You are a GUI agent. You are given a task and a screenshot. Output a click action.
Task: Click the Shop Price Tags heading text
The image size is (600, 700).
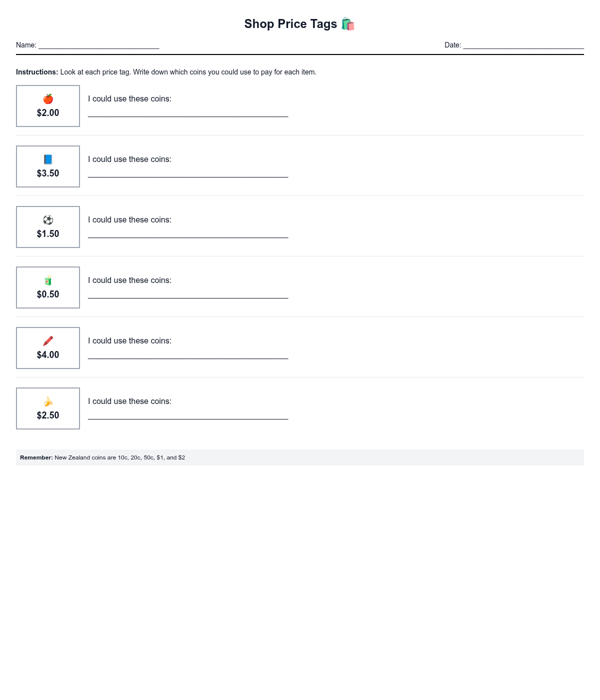tap(290, 24)
